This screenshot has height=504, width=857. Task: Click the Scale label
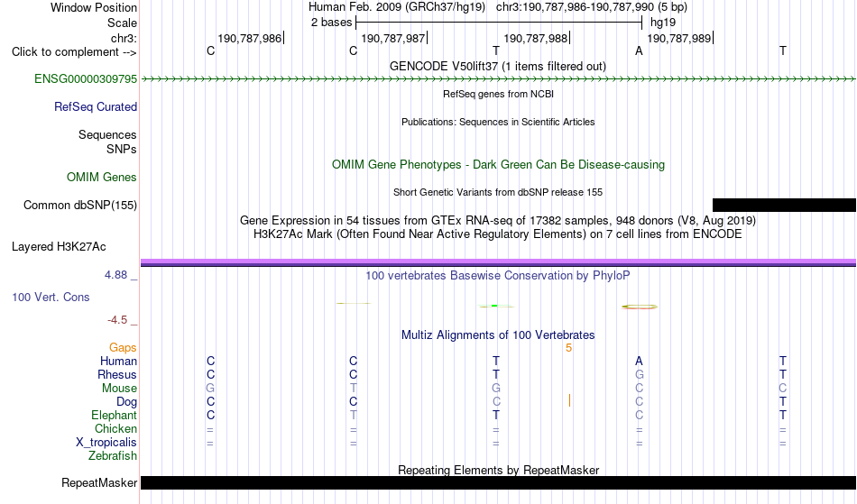pos(122,23)
